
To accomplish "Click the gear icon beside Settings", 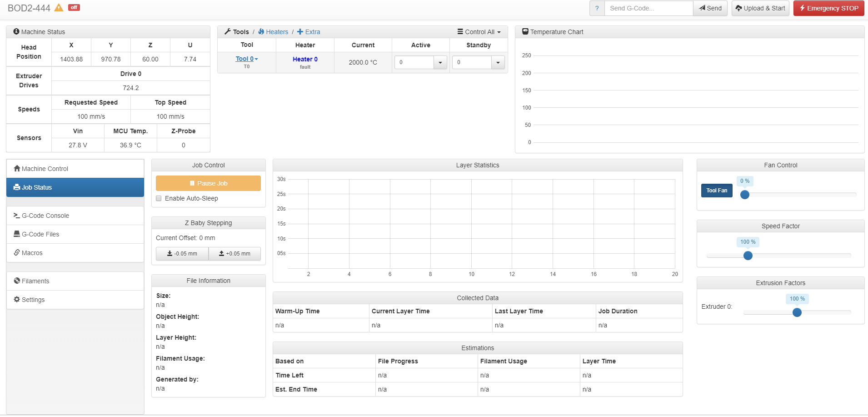I will (x=17, y=299).
